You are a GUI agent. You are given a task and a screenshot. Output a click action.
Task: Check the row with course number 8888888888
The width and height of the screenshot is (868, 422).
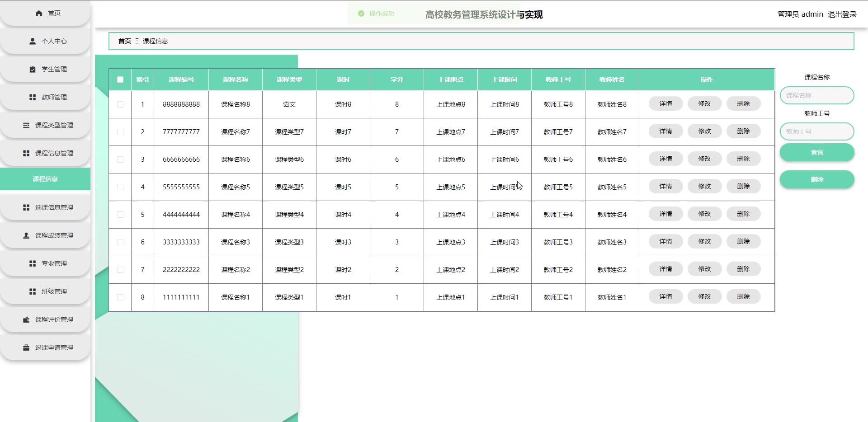point(120,104)
